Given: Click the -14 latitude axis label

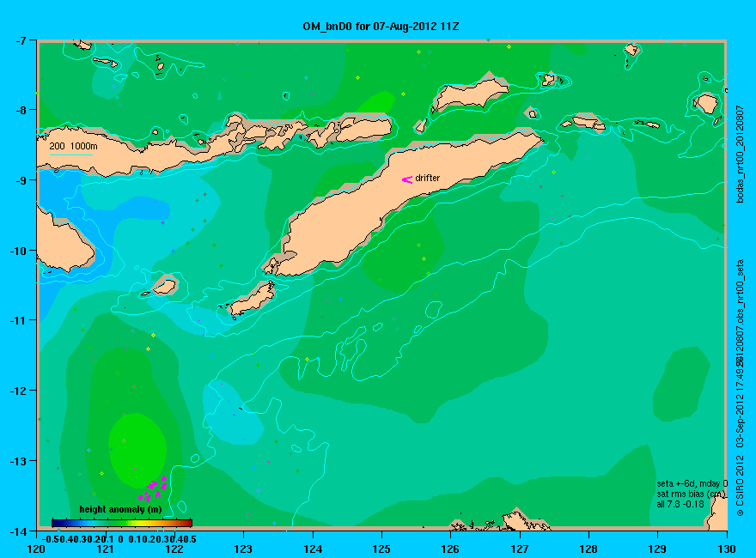Looking at the screenshot, I should point(18,531).
